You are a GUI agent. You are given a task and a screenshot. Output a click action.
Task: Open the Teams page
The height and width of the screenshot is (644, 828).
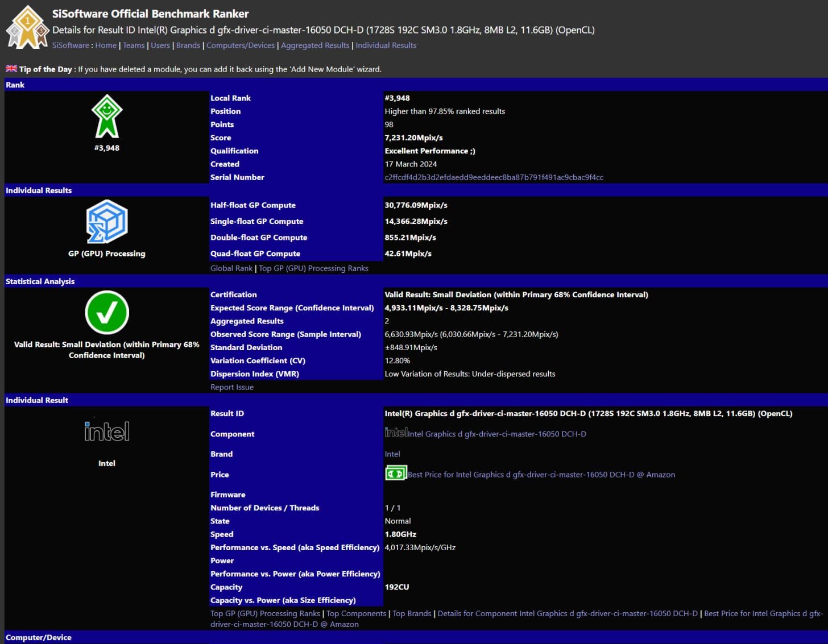pyautogui.click(x=134, y=45)
